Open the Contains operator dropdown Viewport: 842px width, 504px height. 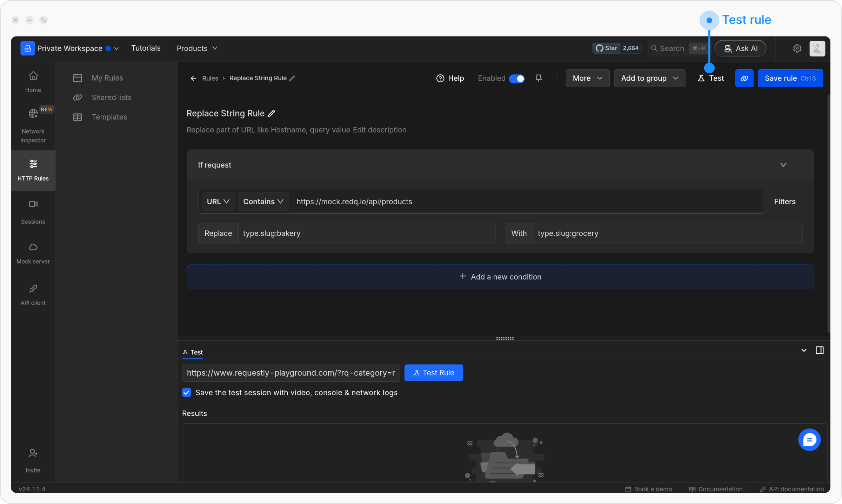(x=263, y=202)
